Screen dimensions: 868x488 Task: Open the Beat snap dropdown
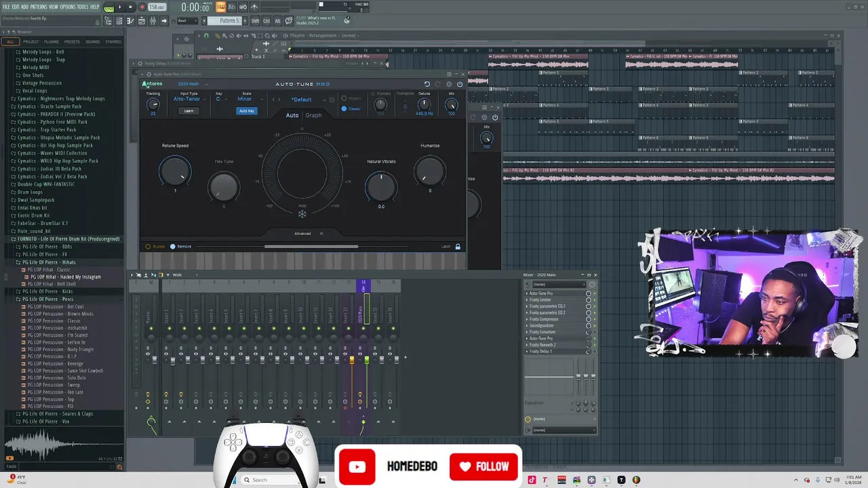186,21
